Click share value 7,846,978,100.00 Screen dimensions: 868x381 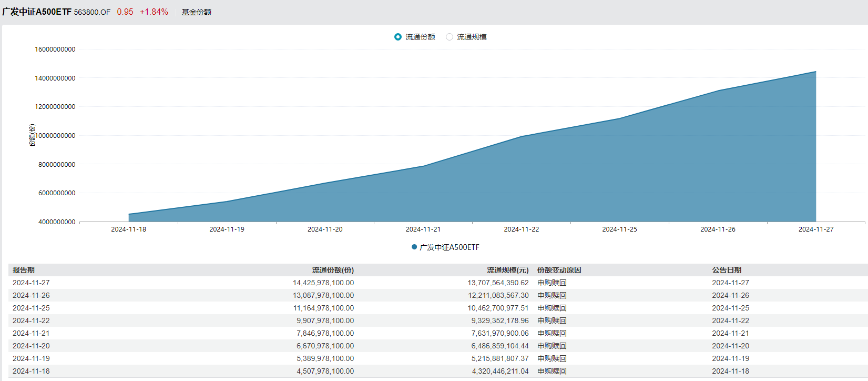[x=325, y=333]
